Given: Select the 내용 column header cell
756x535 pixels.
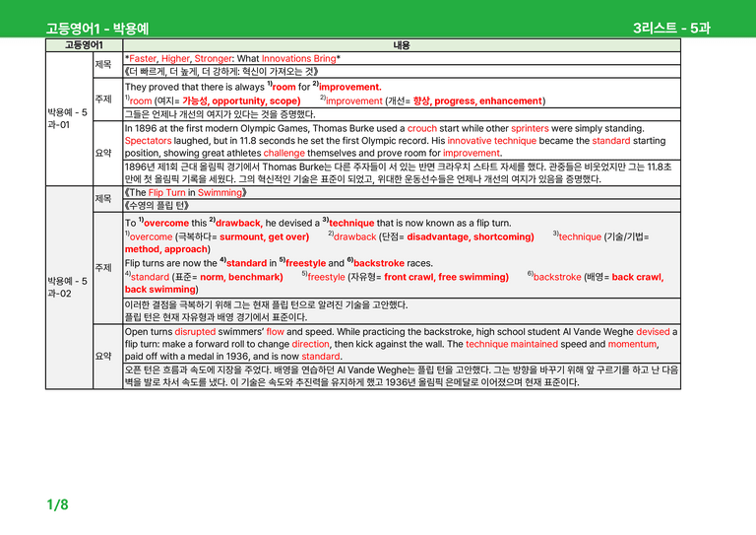Looking at the screenshot, I should pos(402,45).
